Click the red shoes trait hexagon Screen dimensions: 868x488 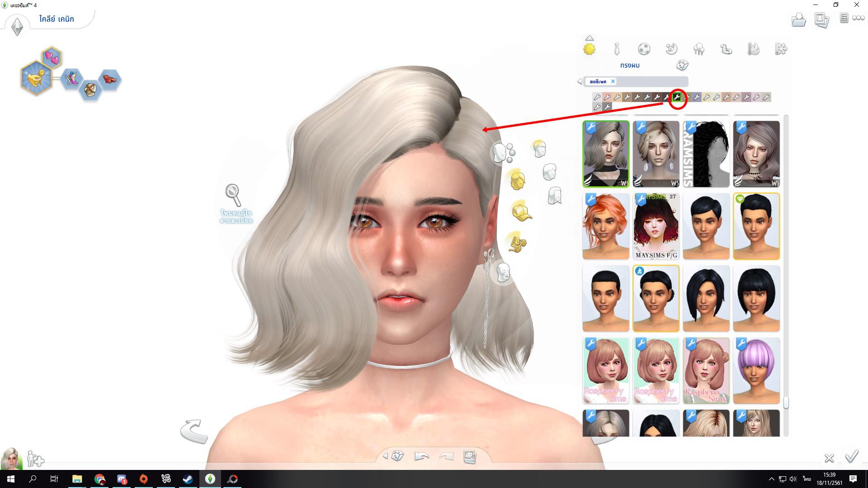(109, 80)
